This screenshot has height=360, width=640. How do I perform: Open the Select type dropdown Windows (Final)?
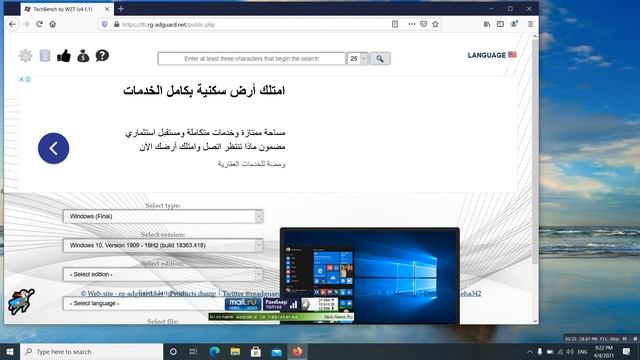[x=163, y=216]
